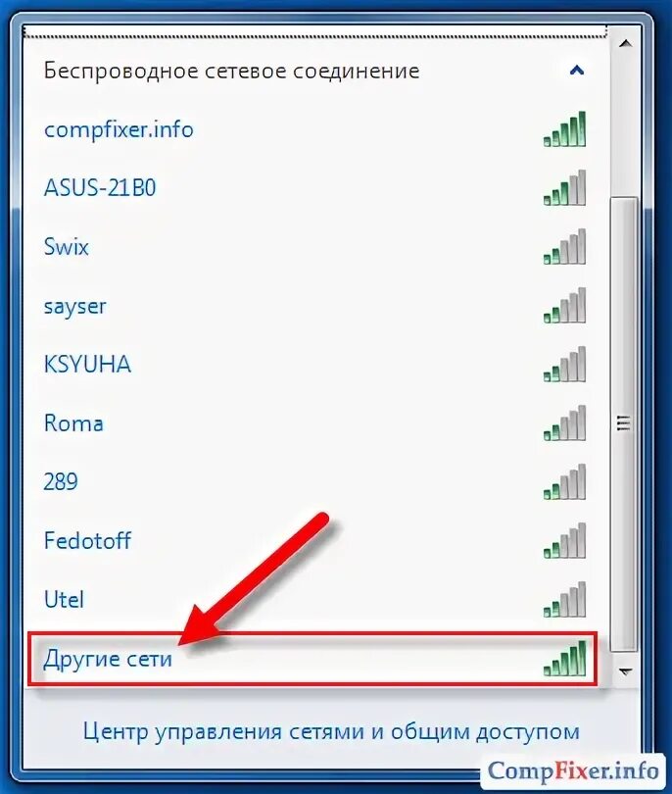
Task: Select the compfixer.info network
Action: click(x=313, y=129)
